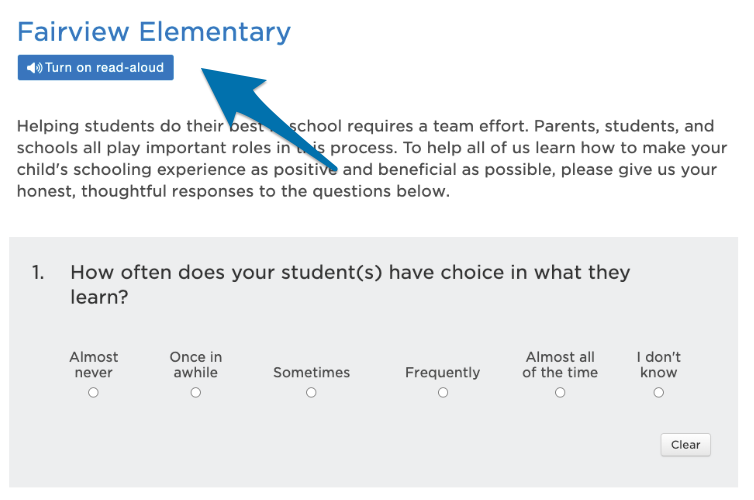Click the Once in awhile label text

pos(196,364)
